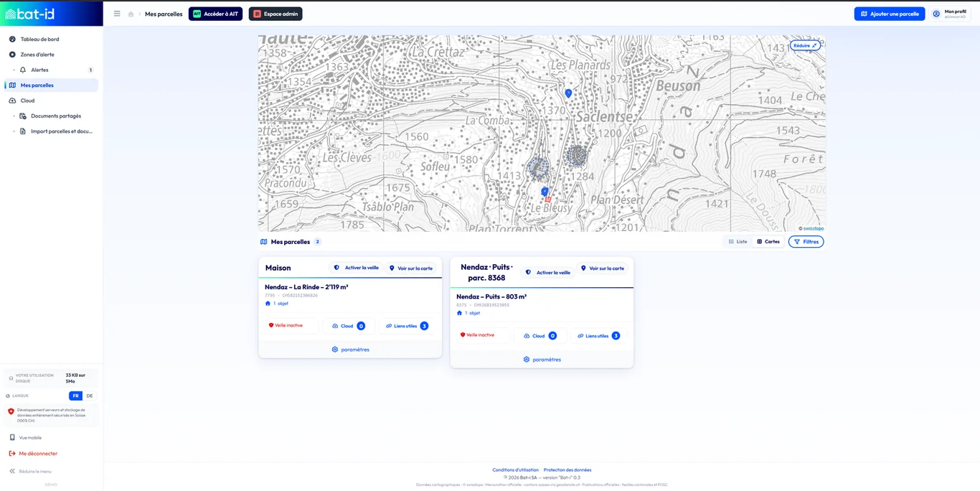Click Me déconnecter
This screenshot has height=491, width=980.
[x=33, y=454]
